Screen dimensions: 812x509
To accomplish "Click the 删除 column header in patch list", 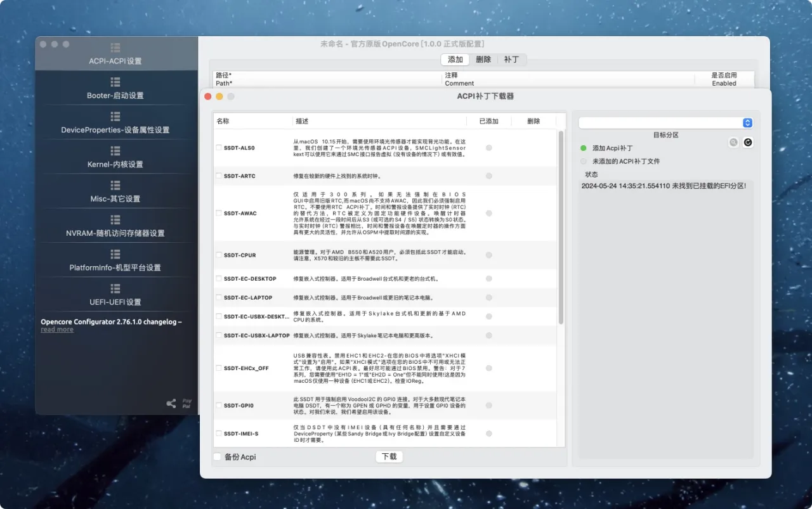I will 534,121.
